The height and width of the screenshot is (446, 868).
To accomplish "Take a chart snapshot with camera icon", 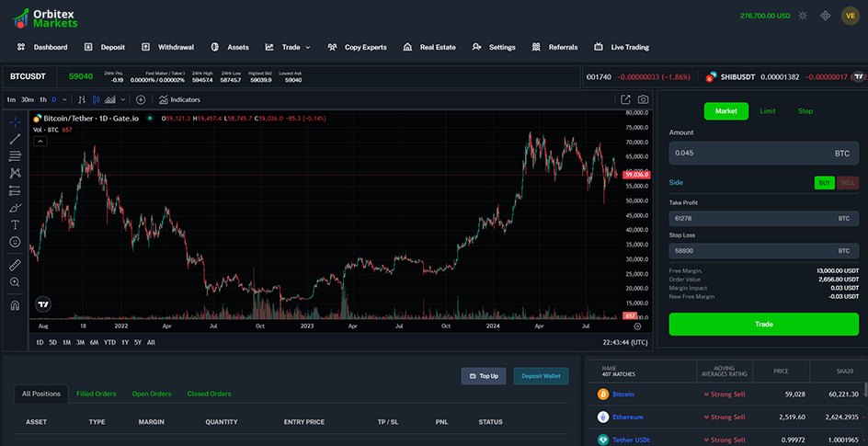I will [644, 99].
